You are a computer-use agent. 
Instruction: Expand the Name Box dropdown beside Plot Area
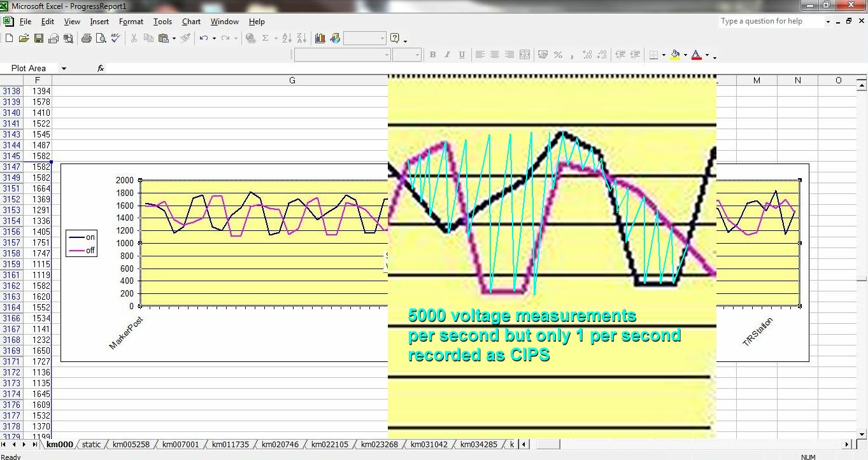(x=64, y=68)
